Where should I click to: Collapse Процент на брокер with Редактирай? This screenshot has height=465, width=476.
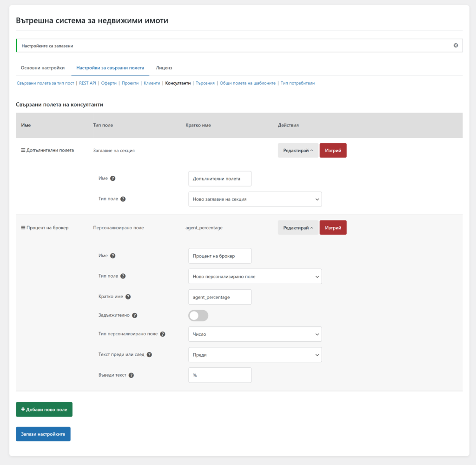tap(298, 228)
